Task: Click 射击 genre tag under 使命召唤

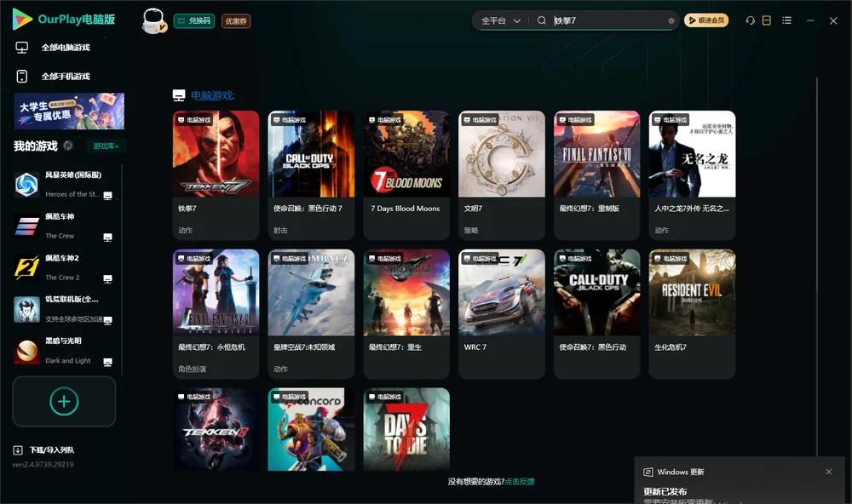Action: [280, 230]
